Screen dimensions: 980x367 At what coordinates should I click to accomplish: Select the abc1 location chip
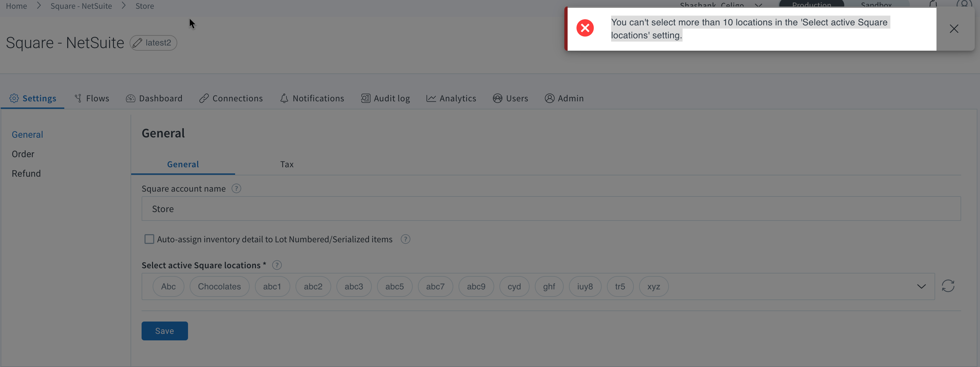272,286
